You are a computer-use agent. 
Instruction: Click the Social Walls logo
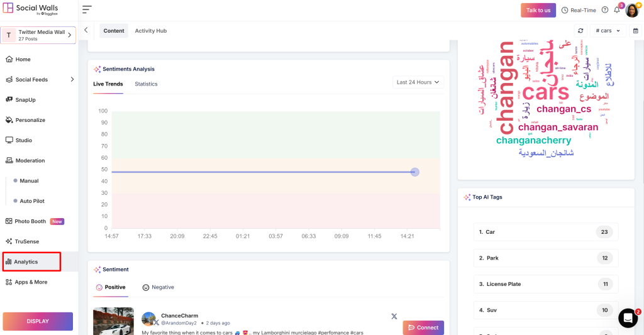pyautogui.click(x=30, y=9)
